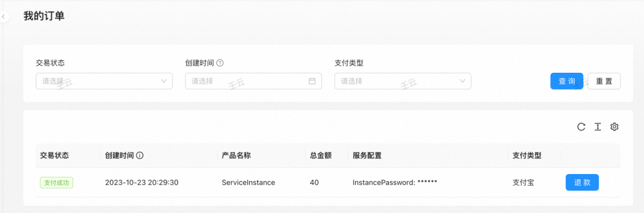Open the calendar icon in 创建时间 picker

311,81
